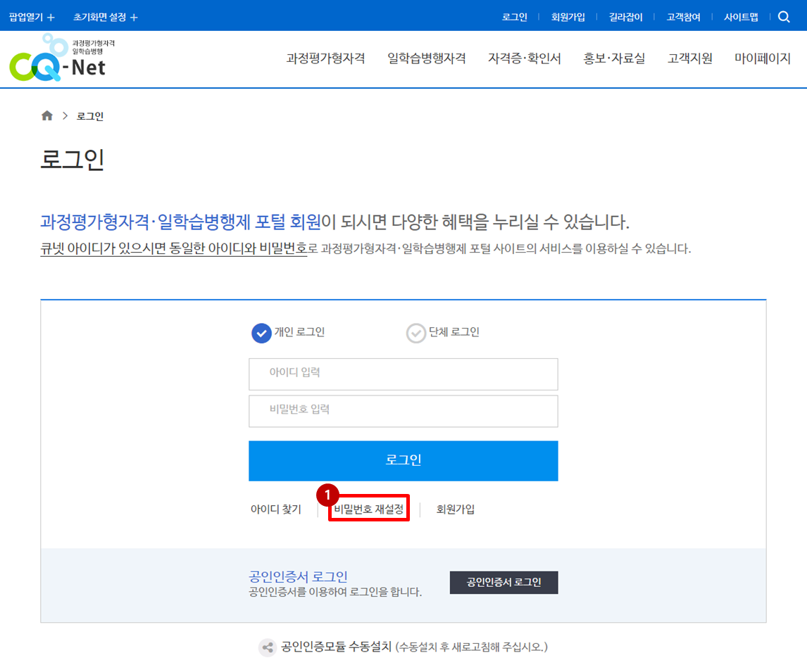
Task: Click the CQ-Net logo
Action: tap(62, 58)
